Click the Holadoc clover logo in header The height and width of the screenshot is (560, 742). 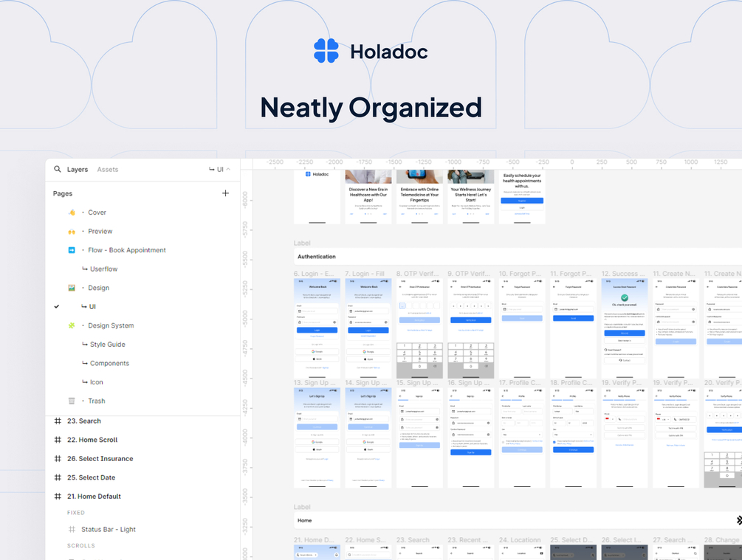(x=326, y=51)
